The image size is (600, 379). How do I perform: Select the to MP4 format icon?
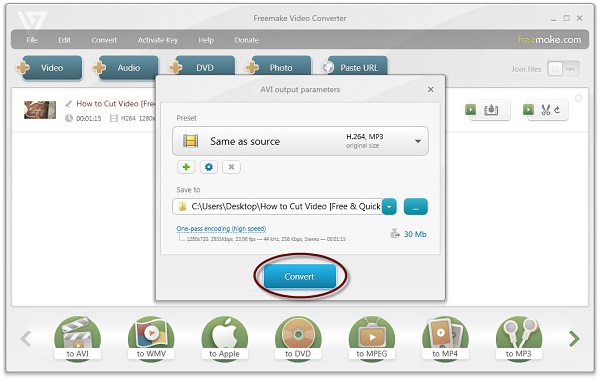(x=445, y=338)
